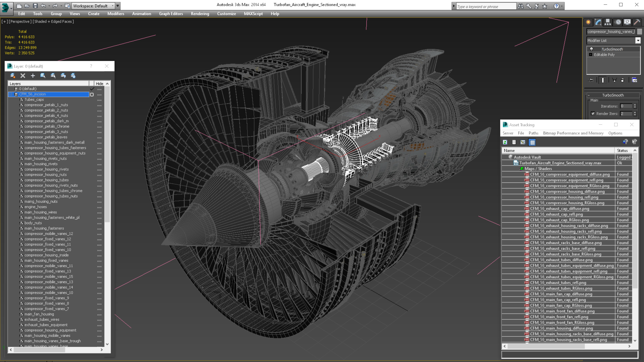
Task: Toggle the TurboSmooth lightbulb in modifier stack
Action: [x=591, y=49]
